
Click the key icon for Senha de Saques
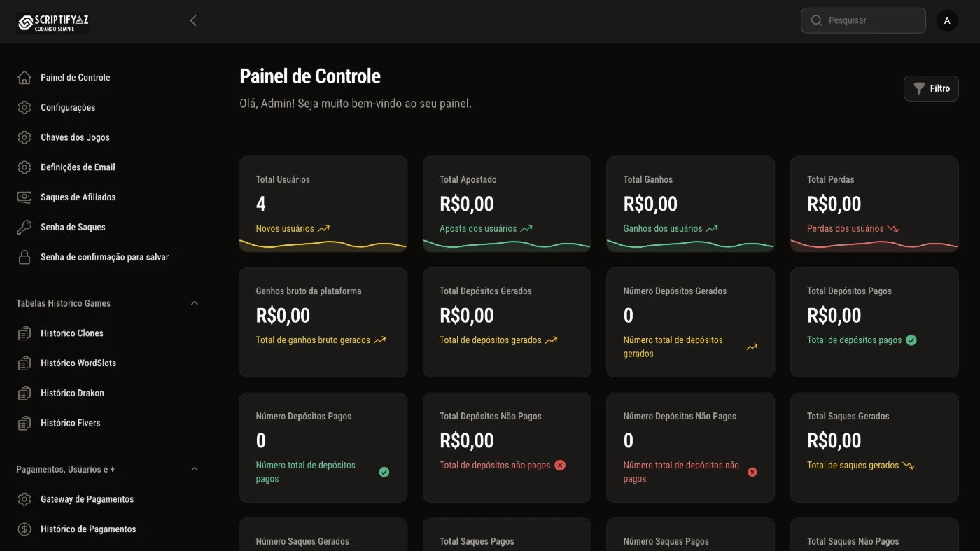coord(24,228)
